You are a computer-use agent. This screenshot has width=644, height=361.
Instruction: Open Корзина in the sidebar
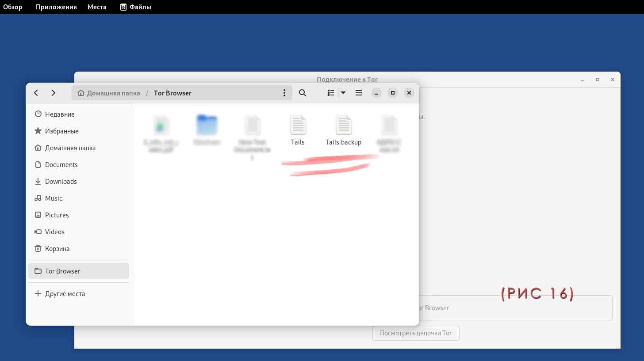pos(57,249)
